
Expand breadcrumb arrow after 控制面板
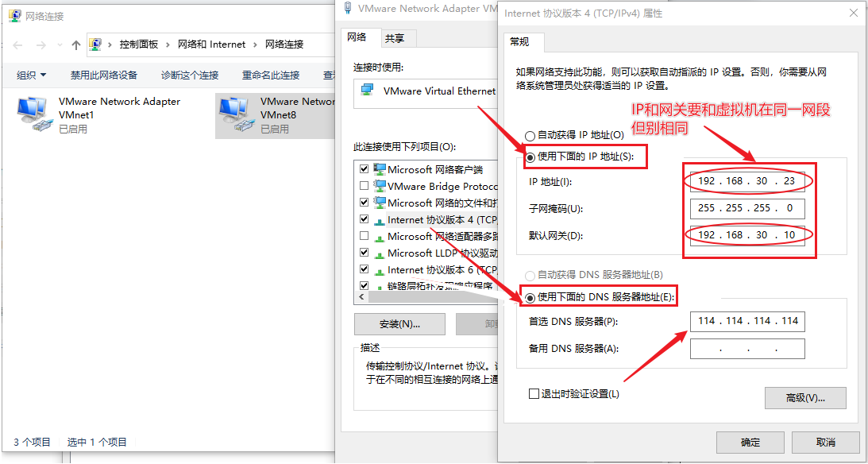click(168, 44)
